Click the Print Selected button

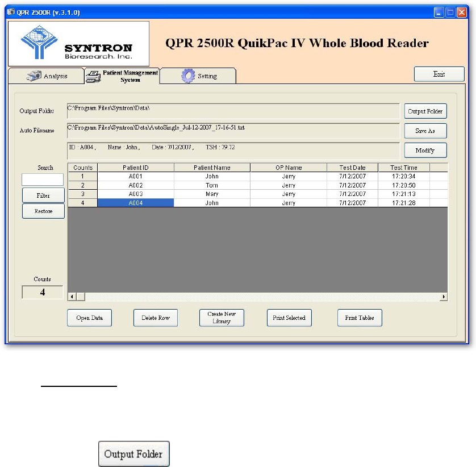coord(289,318)
